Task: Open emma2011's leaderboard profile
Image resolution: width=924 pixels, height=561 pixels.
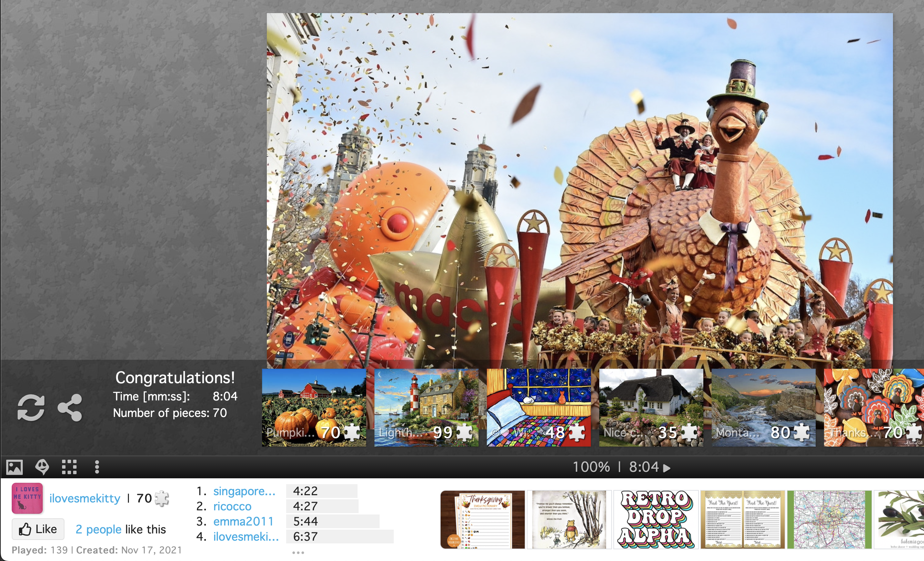Action: (243, 521)
